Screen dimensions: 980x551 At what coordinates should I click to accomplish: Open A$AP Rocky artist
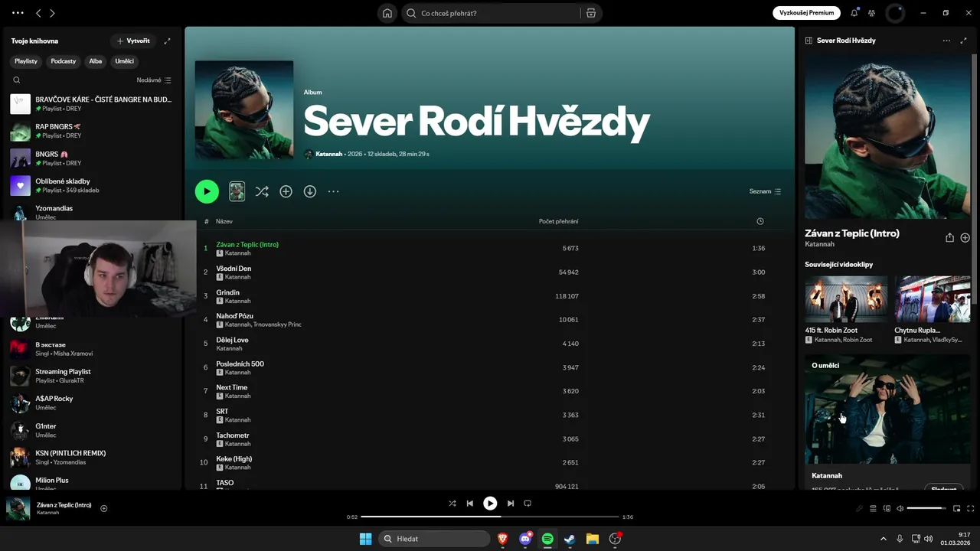(x=93, y=403)
